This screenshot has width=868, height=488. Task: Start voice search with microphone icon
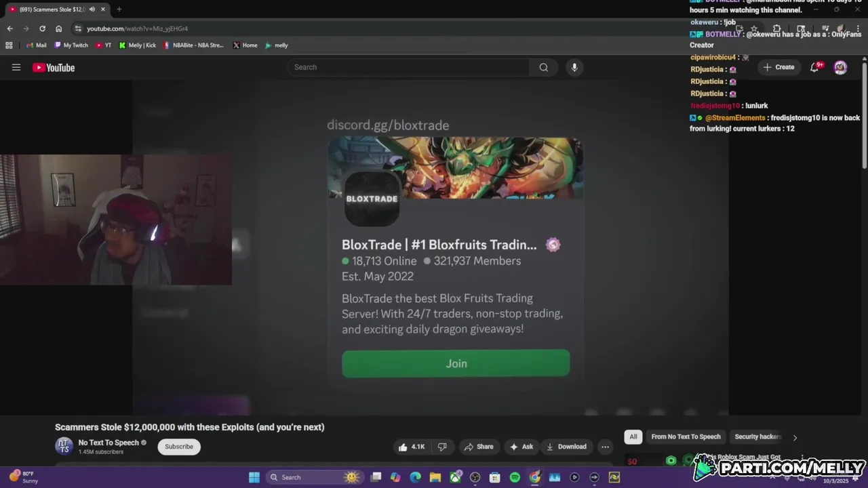(x=574, y=67)
